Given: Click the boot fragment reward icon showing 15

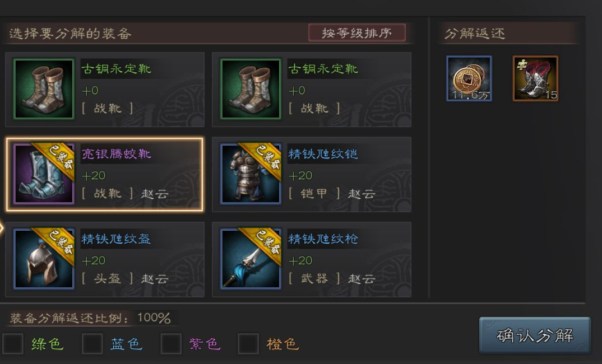Looking at the screenshot, I should (x=535, y=78).
